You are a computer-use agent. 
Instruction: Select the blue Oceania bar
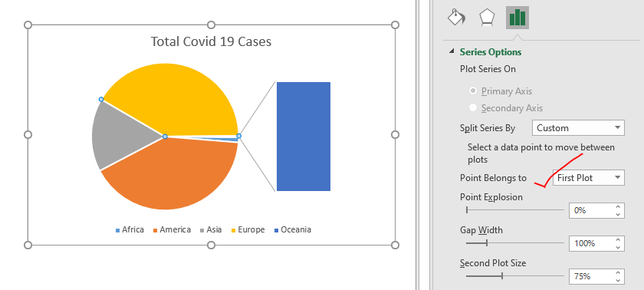coord(304,137)
